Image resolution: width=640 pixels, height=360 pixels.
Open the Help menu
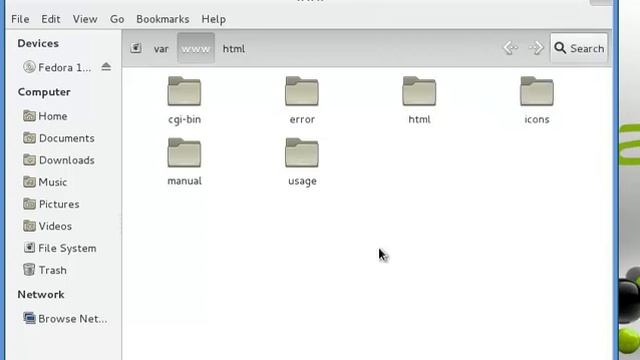tap(213, 19)
